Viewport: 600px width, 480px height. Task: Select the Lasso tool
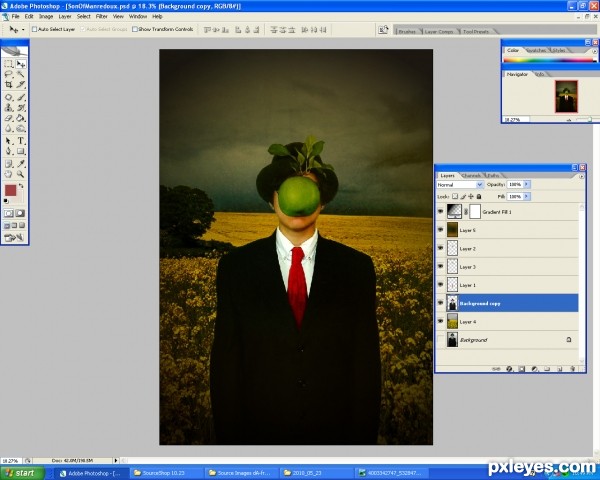(9, 74)
